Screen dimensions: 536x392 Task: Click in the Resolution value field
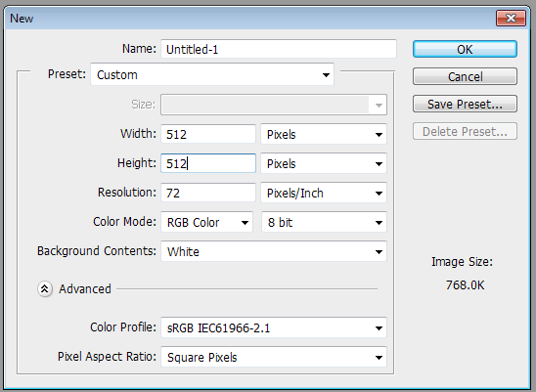pyautogui.click(x=208, y=193)
